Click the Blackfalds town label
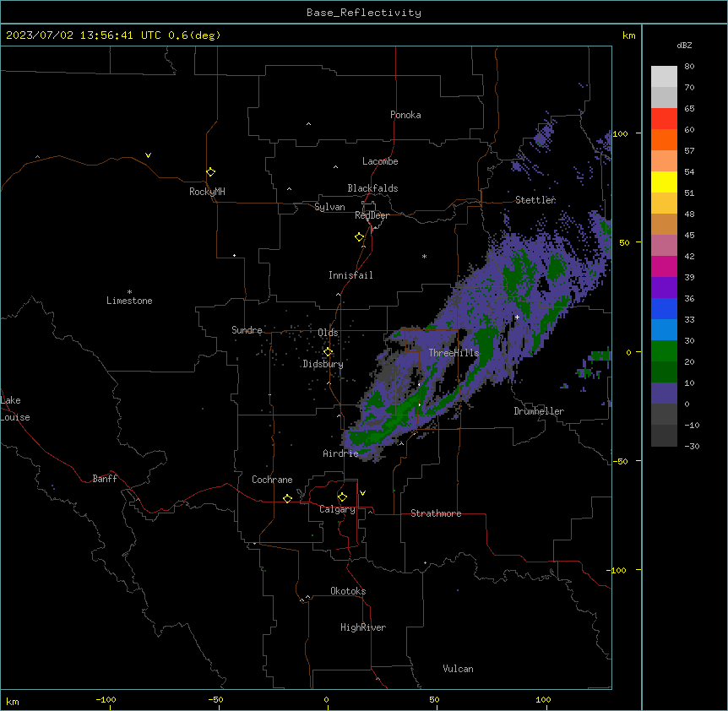This screenshot has width=728, height=711. coord(372,188)
